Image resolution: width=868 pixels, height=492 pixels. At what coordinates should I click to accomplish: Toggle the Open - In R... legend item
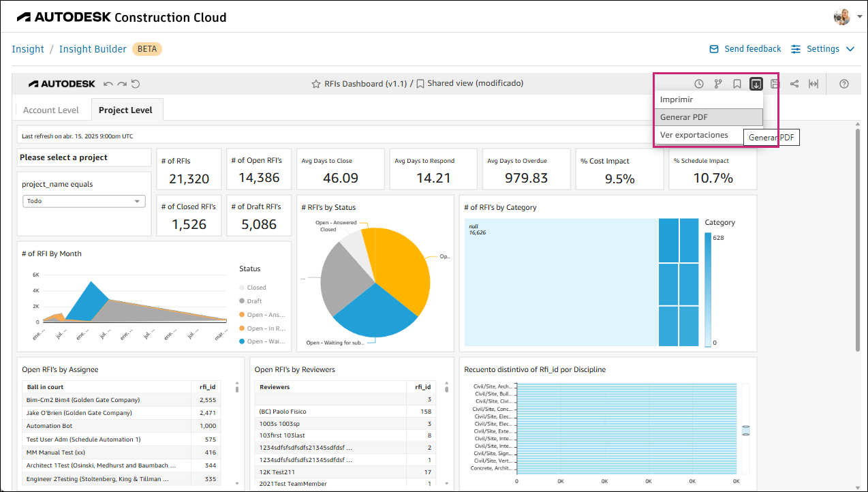tap(262, 328)
